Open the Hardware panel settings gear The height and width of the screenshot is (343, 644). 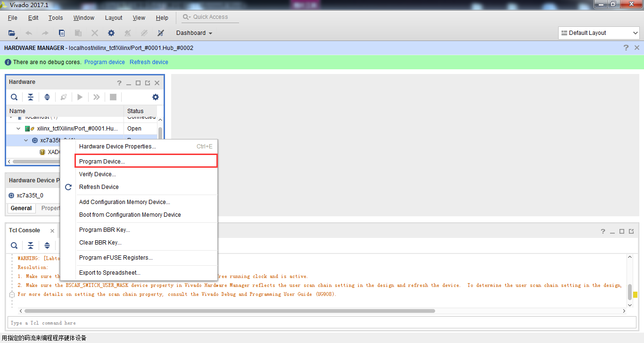(x=156, y=97)
